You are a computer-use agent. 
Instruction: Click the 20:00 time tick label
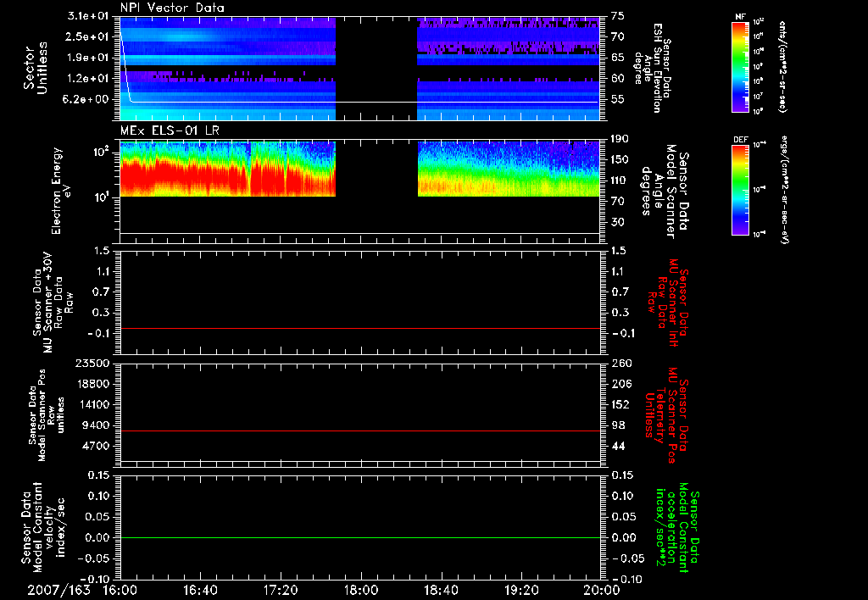(602, 590)
